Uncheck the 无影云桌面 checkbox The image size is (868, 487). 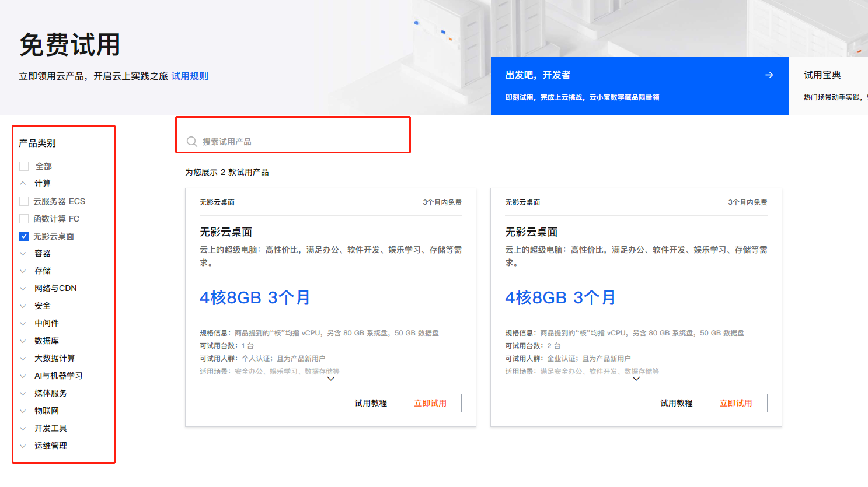click(24, 236)
